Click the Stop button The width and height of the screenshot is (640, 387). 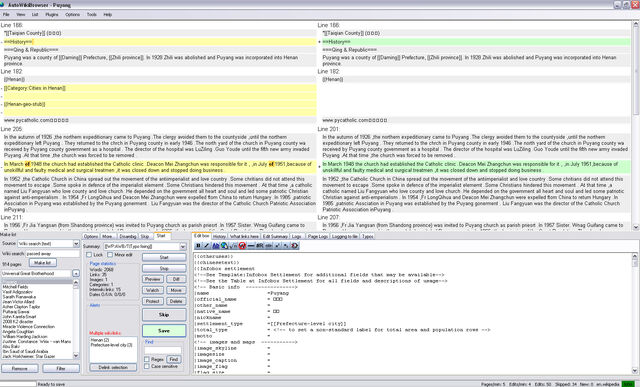pyautogui.click(x=164, y=268)
